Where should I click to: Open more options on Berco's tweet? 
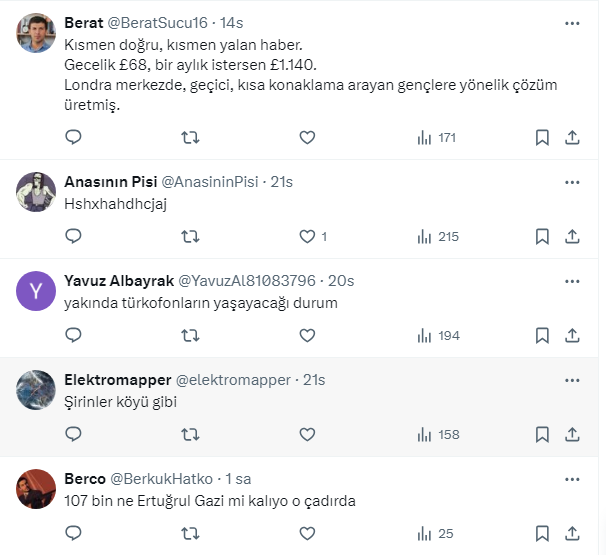click(x=572, y=479)
